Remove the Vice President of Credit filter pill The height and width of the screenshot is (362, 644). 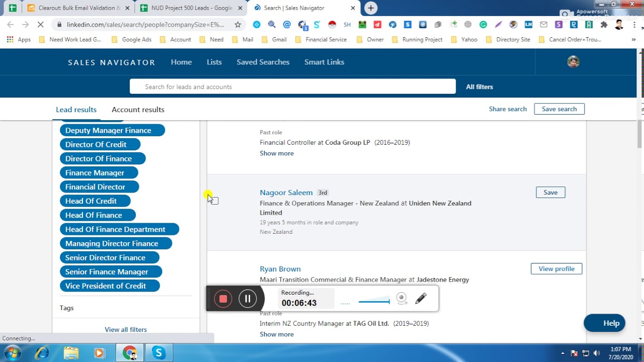[x=110, y=286]
